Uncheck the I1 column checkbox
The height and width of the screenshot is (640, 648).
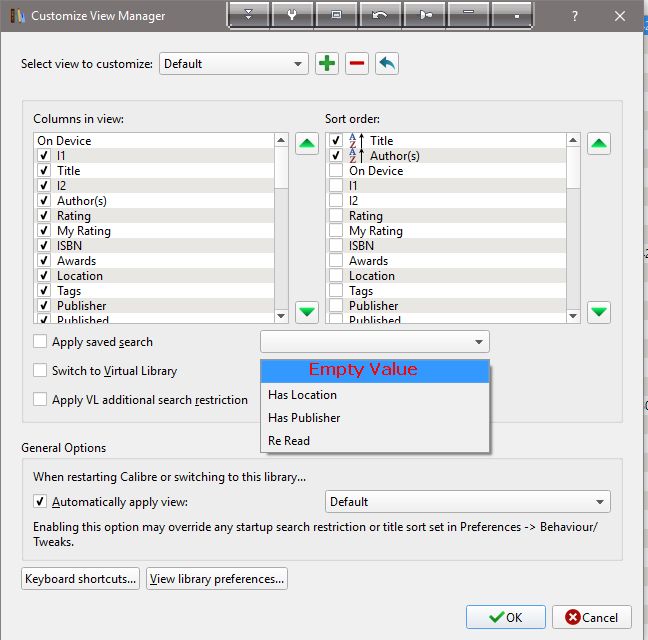[x=44, y=156]
